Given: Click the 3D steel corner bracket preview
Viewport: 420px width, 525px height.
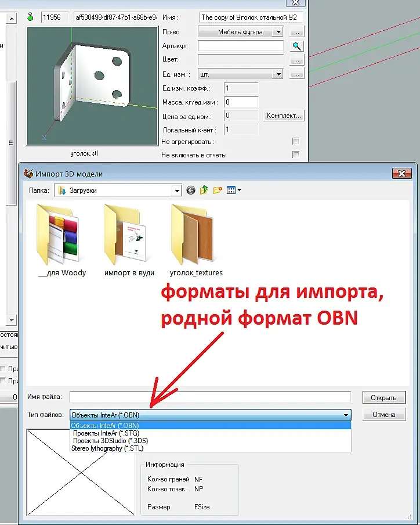Looking at the screenshot, I should click(92, 86).
